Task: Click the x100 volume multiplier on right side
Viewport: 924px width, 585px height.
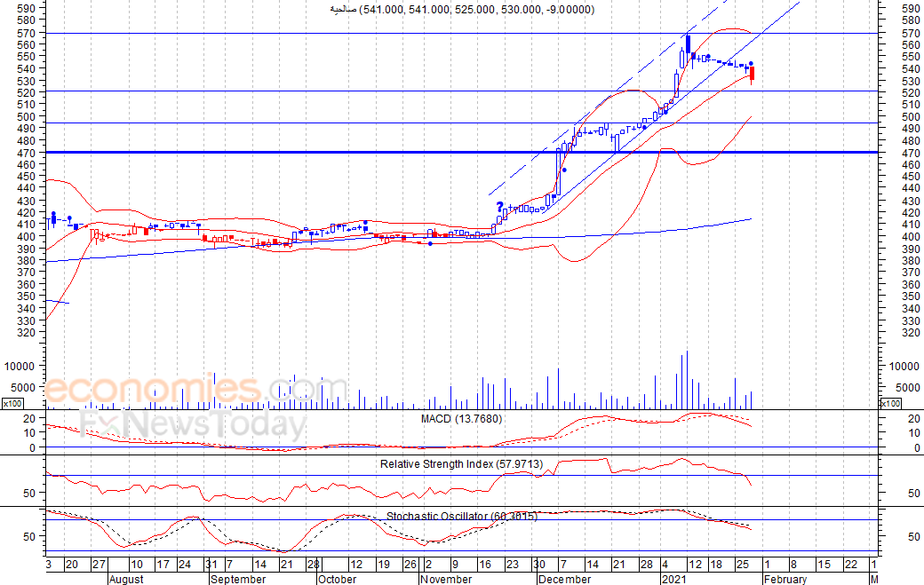Action: pyautogui.click(x=890, y=404)
